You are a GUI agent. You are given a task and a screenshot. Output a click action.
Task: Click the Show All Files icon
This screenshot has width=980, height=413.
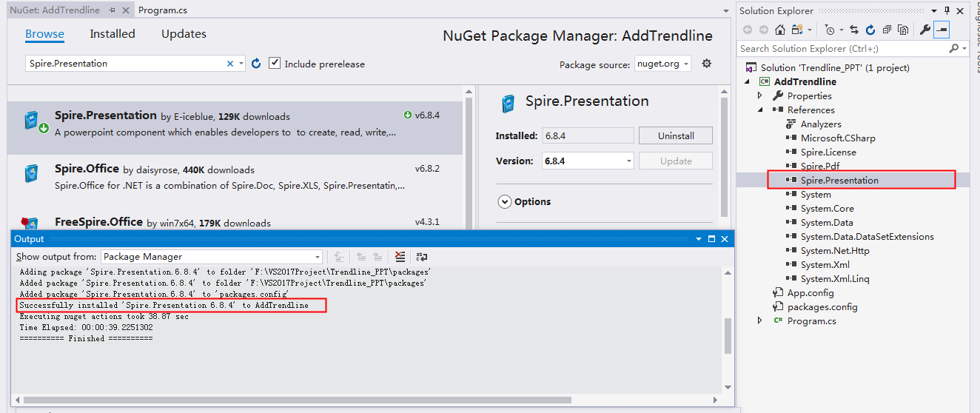click(x=903, y=30)
